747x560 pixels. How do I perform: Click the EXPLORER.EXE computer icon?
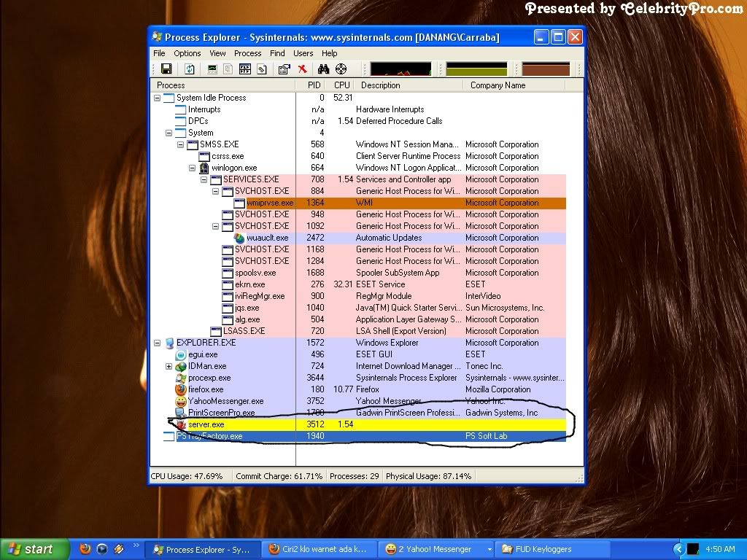(x=169, y=343)
